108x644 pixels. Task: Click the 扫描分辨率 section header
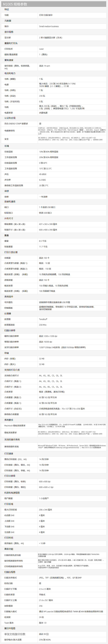point(10,331)
